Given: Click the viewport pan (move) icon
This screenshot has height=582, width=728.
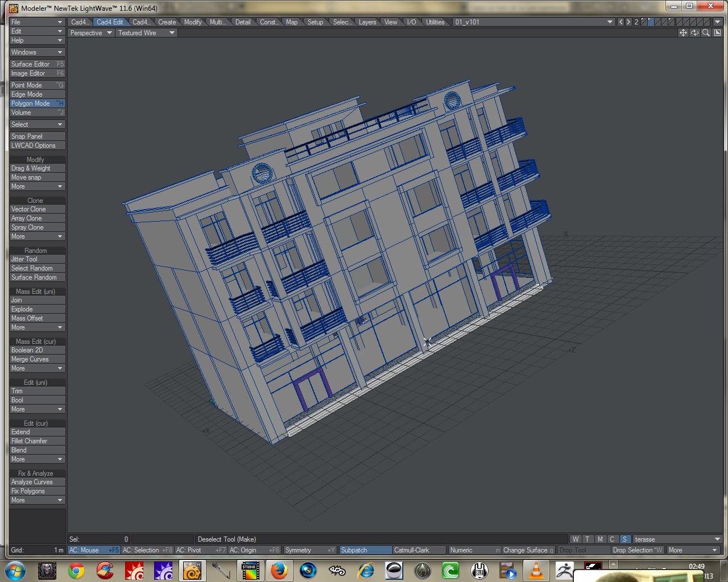Looking at the screenshot, I should click(683, 33).
